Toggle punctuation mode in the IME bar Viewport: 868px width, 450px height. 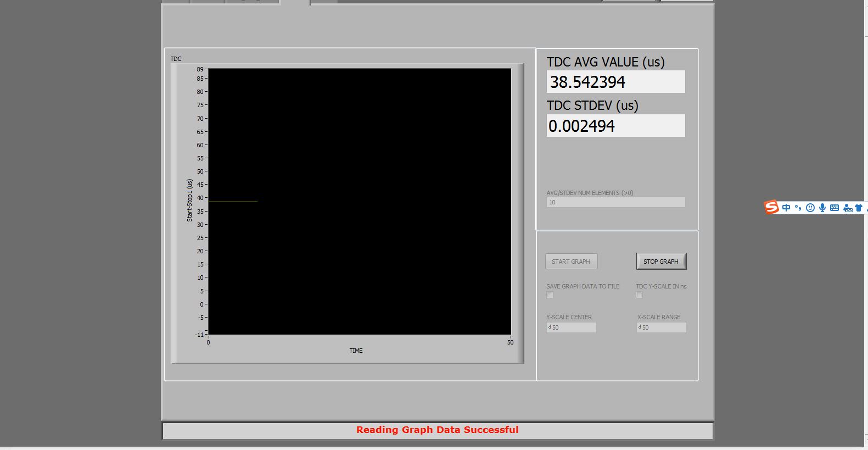[x=798, y=208]
